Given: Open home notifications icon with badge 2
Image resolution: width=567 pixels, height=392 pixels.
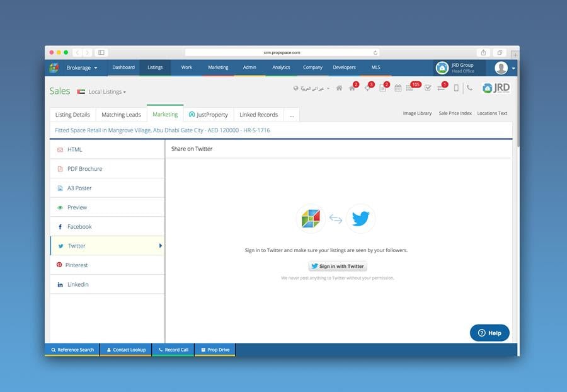Looking at the screenshot, I should (x=352, y=88).
